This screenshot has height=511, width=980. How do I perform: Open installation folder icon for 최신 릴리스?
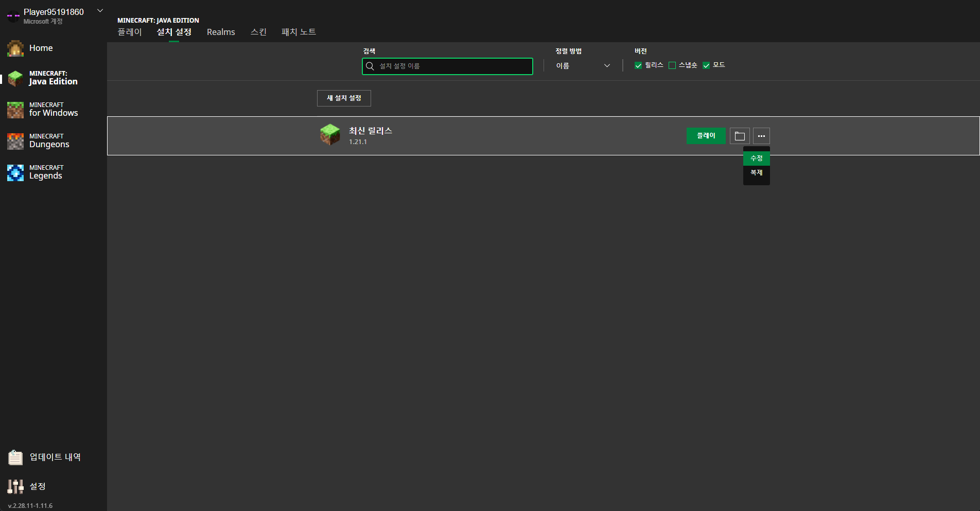(x=740, y=136)
